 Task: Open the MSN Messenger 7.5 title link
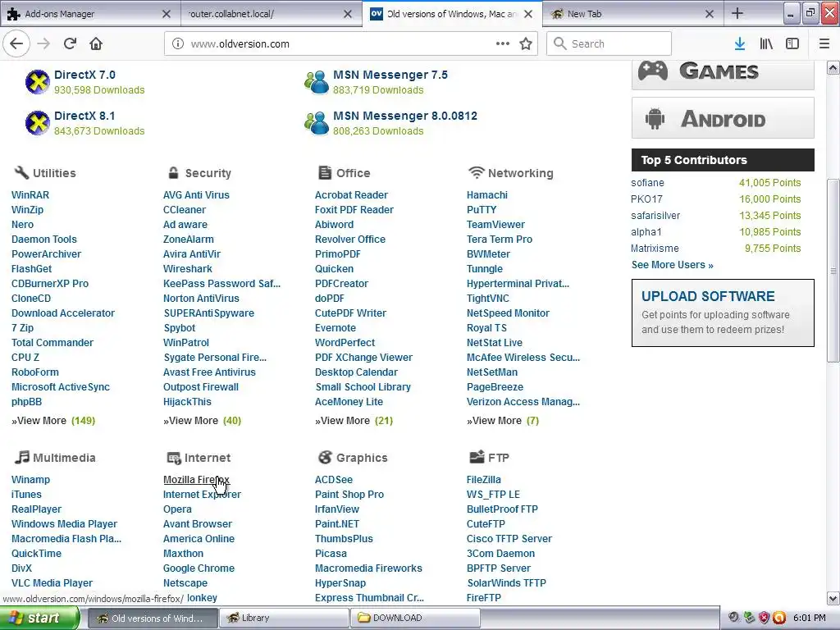pos(390,75)
